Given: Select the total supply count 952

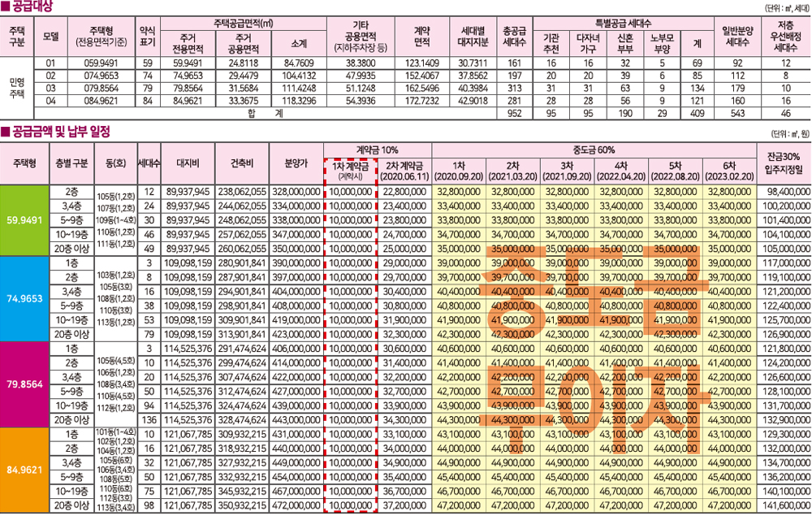Looking at the screenshot, I should 515,113.
